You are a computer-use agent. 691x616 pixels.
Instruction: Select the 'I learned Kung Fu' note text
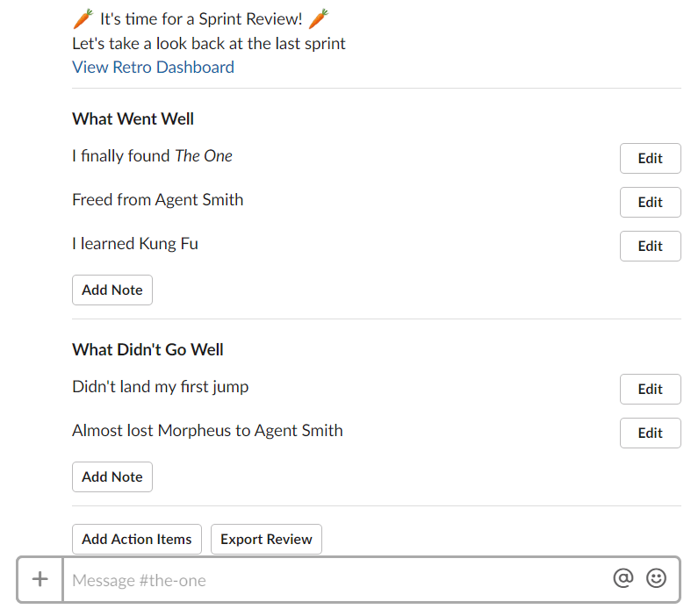click(135, 244)
